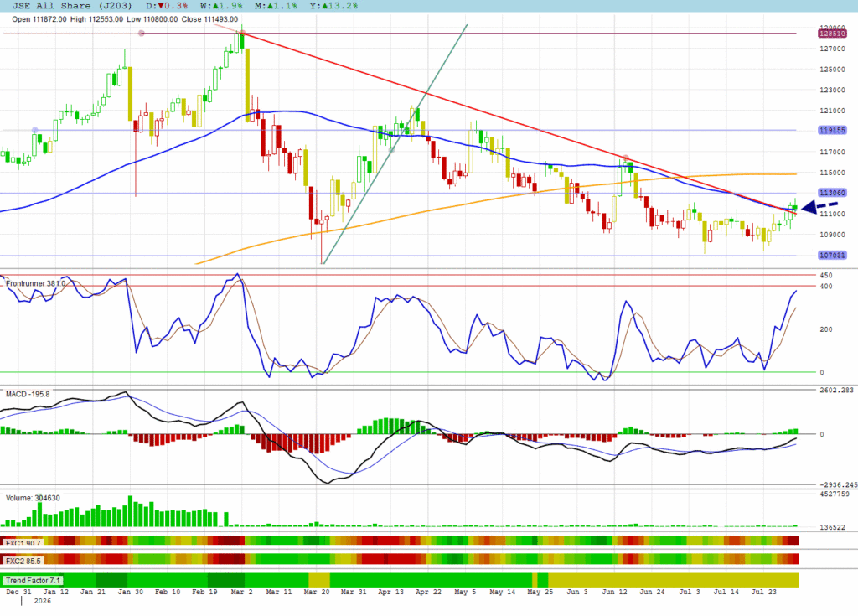The width and height of the screenshot is (858, 616).
Task: Select the handle on the 119155 line
Action: click(x=35, y=130)
